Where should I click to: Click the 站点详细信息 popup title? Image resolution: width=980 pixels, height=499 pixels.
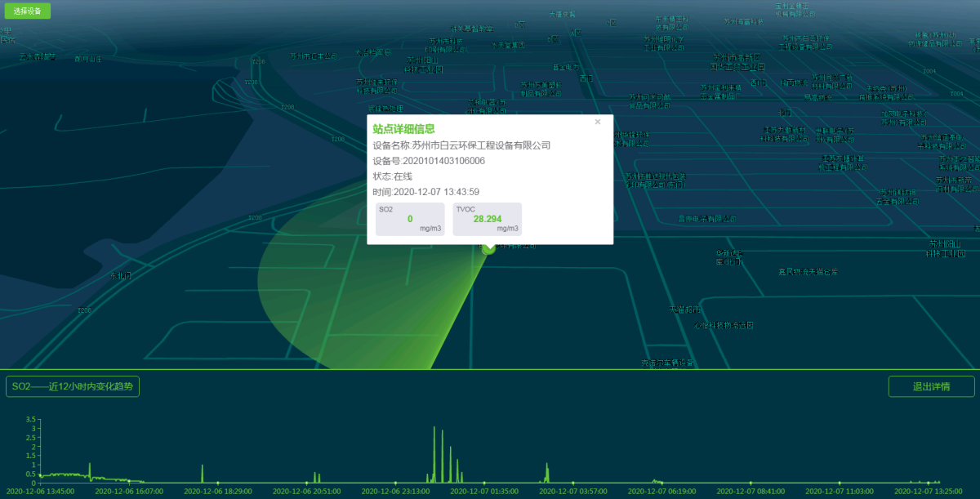403,129
